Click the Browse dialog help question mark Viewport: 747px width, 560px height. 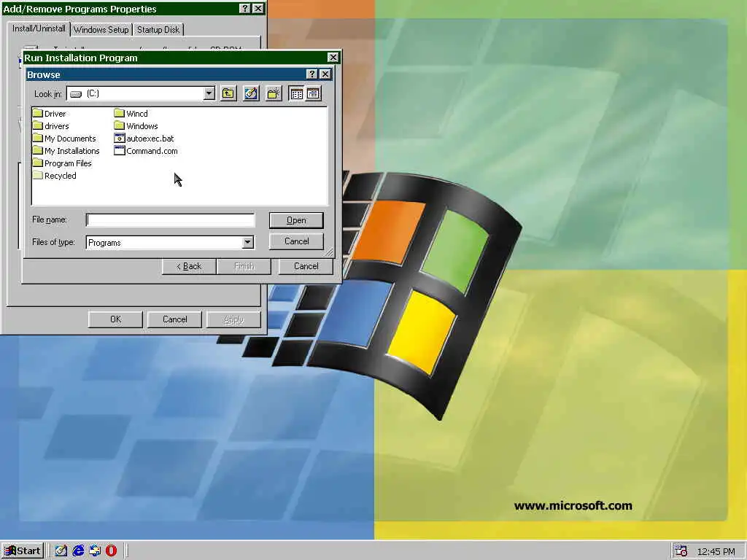coord(311,74)
